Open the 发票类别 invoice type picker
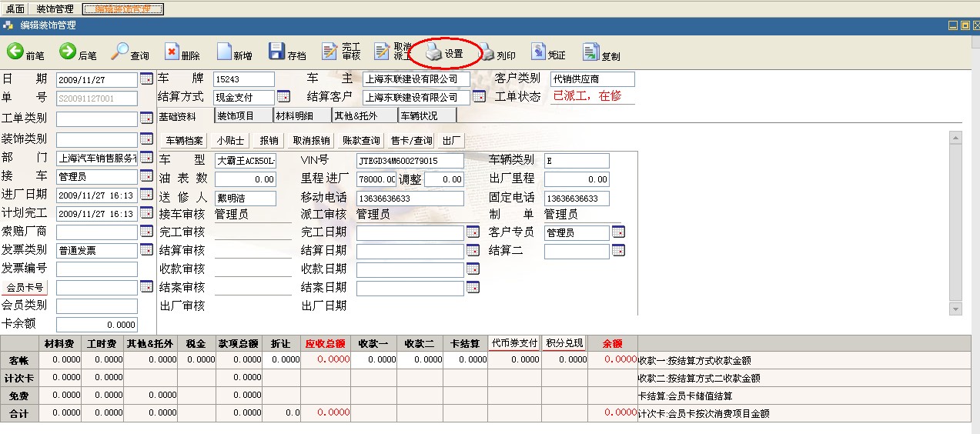Viewport: 980px width, 434px height. [146, 250]
